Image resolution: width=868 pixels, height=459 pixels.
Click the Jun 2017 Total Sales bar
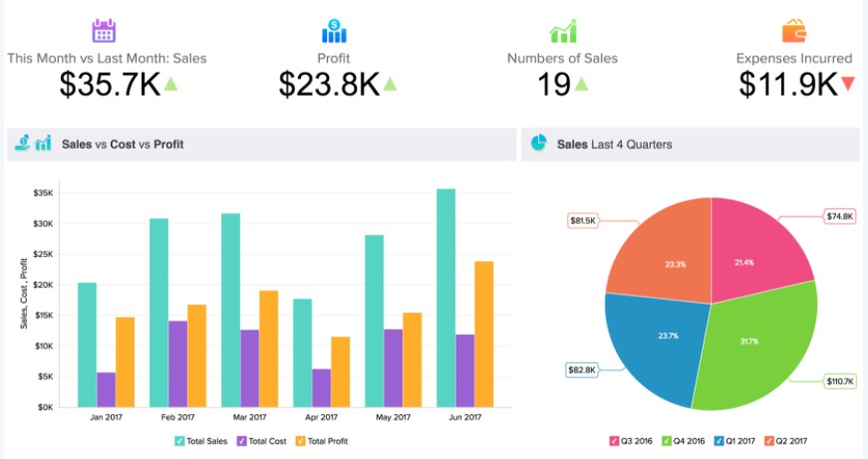[445, 298]
